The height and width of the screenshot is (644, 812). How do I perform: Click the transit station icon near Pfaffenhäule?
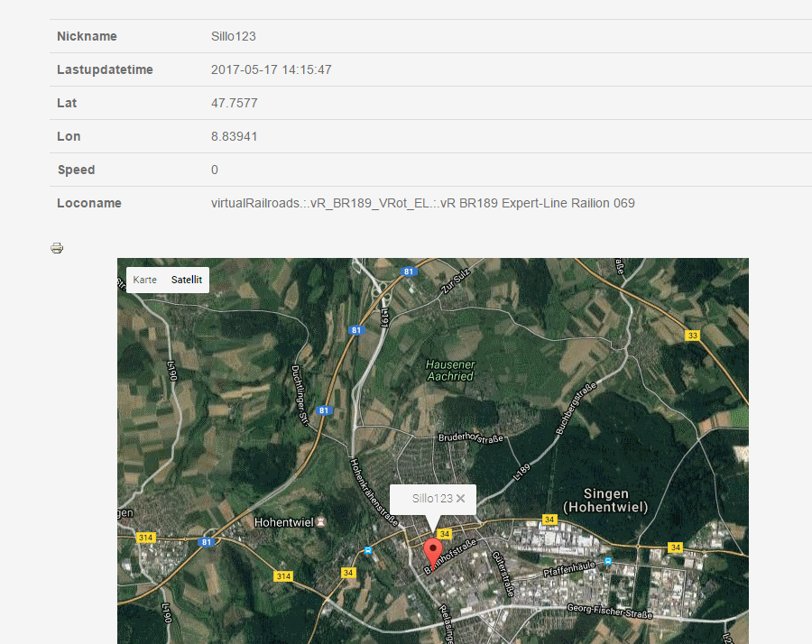click(x=607, y=560)
